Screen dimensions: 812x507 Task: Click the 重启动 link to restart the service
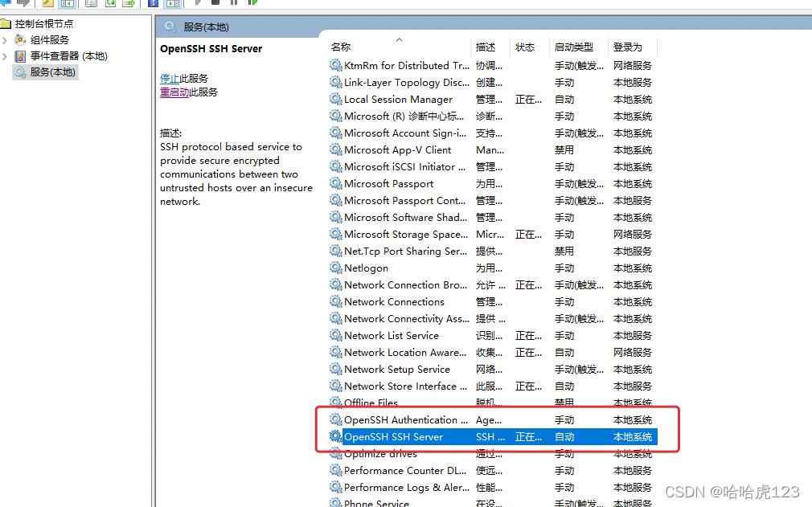(x=174, y=92)
